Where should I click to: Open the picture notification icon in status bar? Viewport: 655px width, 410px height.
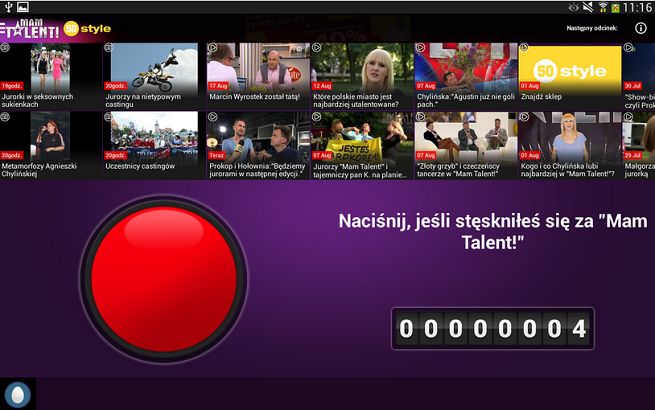(23, 7)
